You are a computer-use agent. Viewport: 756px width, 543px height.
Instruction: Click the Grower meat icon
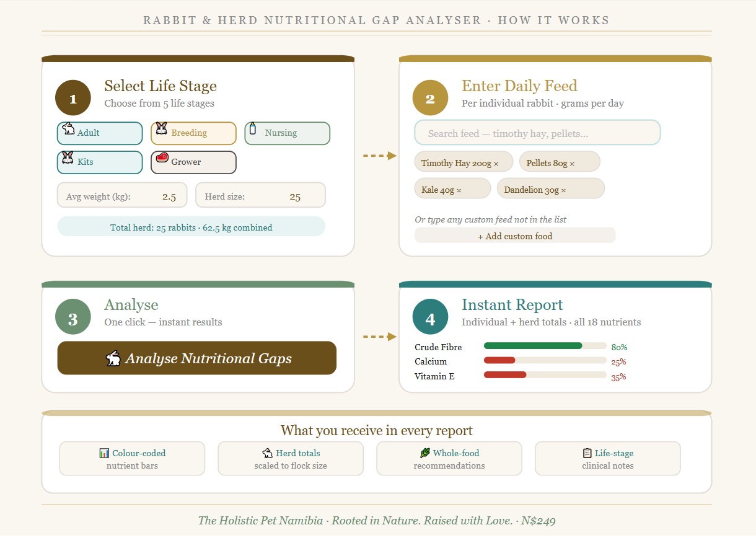coord(162,158)
